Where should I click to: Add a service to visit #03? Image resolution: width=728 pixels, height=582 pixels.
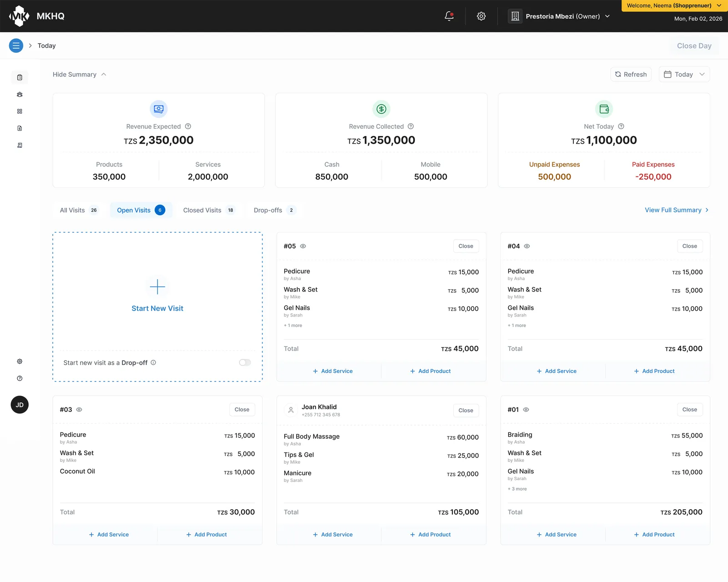tap(109, 535)
